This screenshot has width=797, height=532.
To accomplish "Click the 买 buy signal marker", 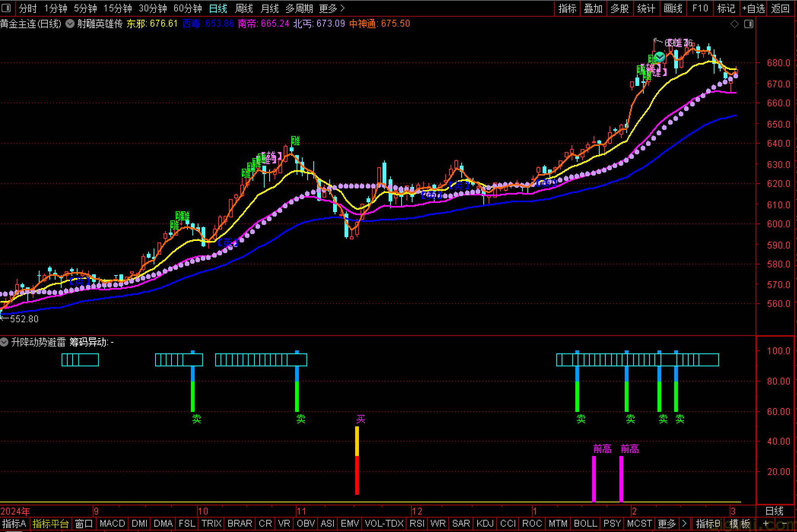I will [x=361, y=419].
